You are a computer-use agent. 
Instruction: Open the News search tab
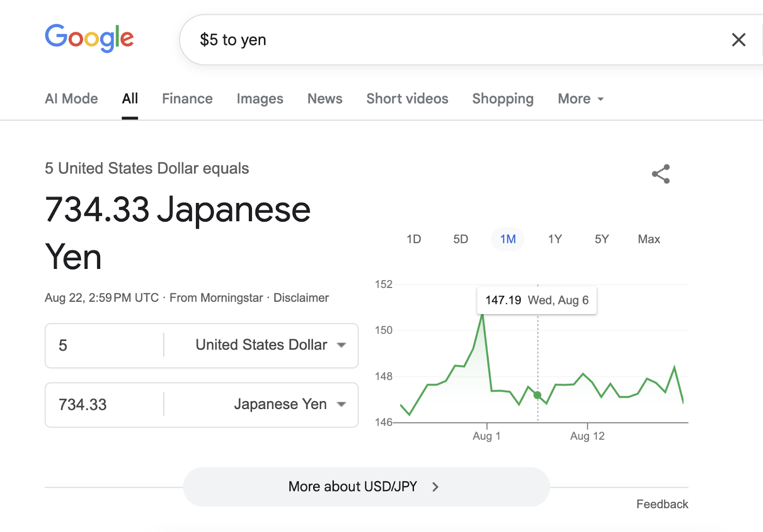(x=324, y=99)
